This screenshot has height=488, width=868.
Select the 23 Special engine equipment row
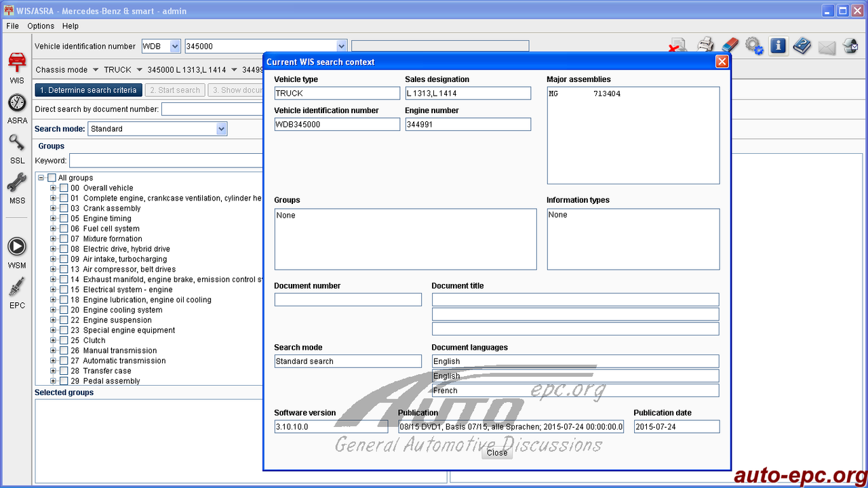pos(123,330)
